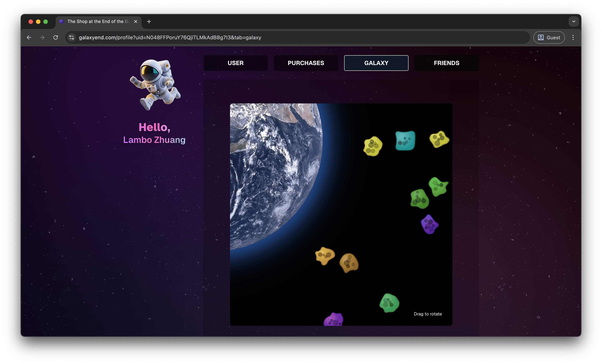Viewport: 602px width, 364px height.
Task: Click the yellow asteroid nearest the Earth's glow
Action: (373, 146)
